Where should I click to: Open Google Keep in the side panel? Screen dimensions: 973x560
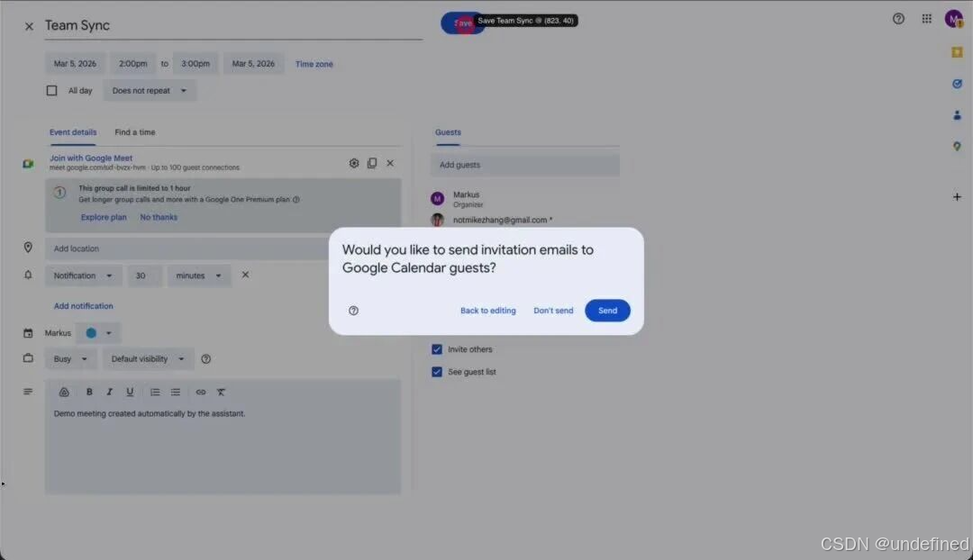tap(957, 53)
